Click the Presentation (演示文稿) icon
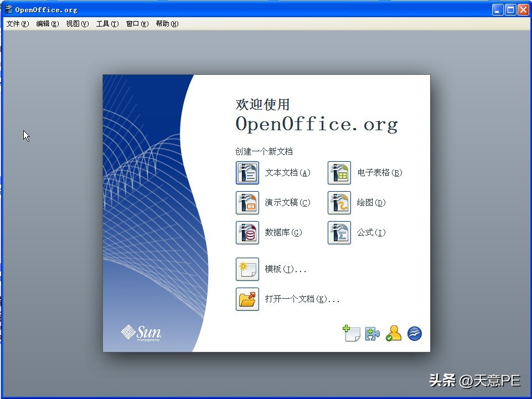This screenshot has width=532, height=399. click(x=247, y=203)
